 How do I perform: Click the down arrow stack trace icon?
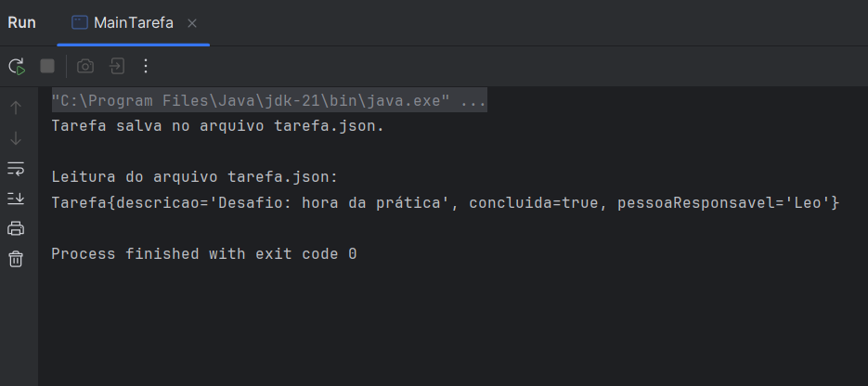coord(16,138)
